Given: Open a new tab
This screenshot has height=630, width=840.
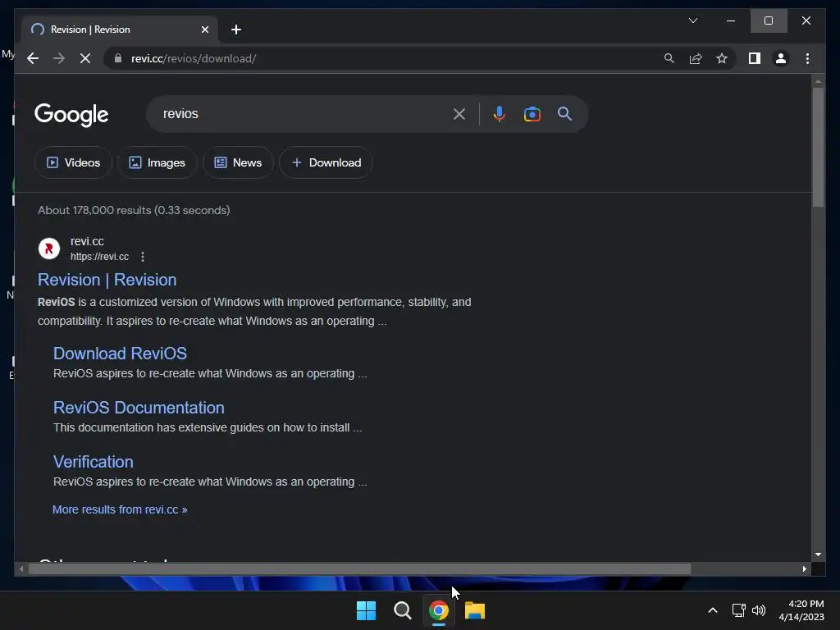Looking at the screenshot, I should point(235,30).
